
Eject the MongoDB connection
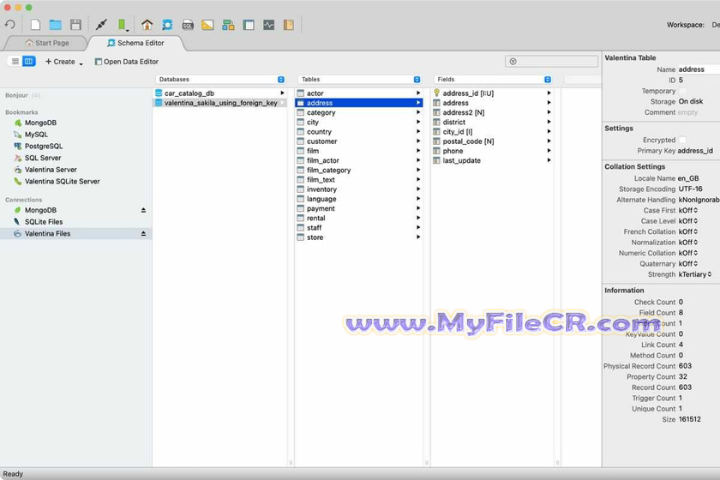coord(143,210)
